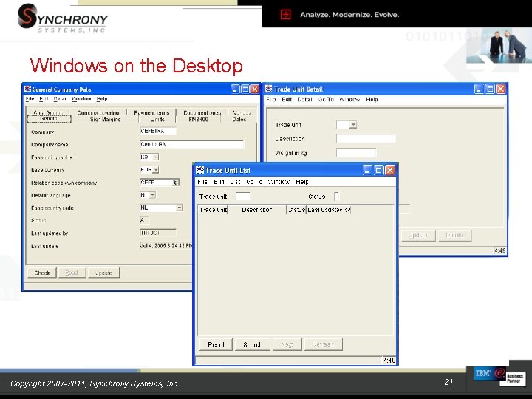532x399 pixels.
Task: Click the Description column header
Action: [257, 210]
